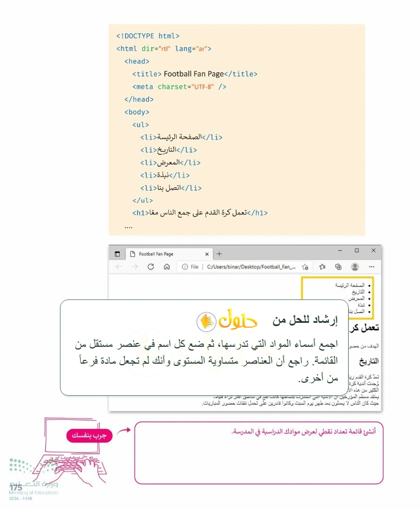
Task: Open the browser Settings and more menu
Action: click(372, 267)
